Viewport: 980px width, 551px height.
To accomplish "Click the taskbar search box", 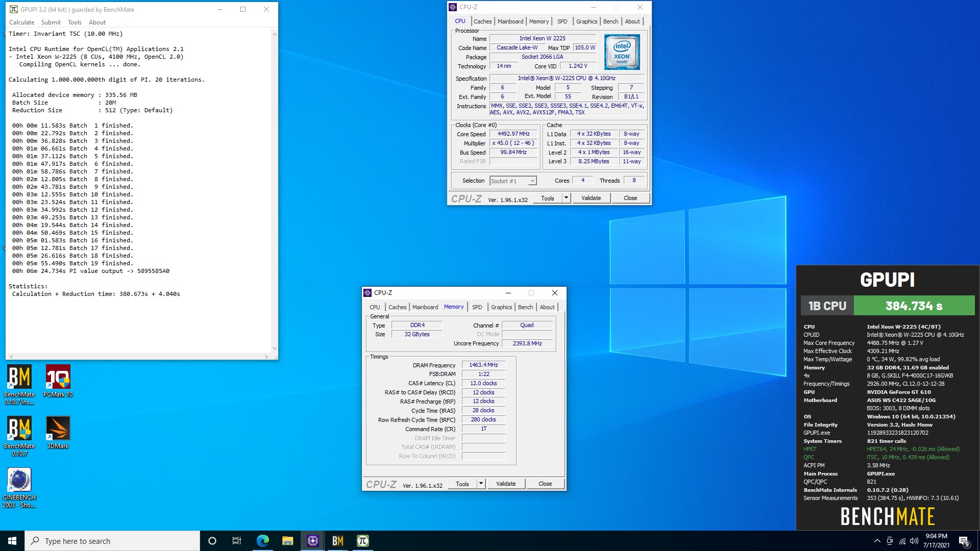I will point(112,541).
